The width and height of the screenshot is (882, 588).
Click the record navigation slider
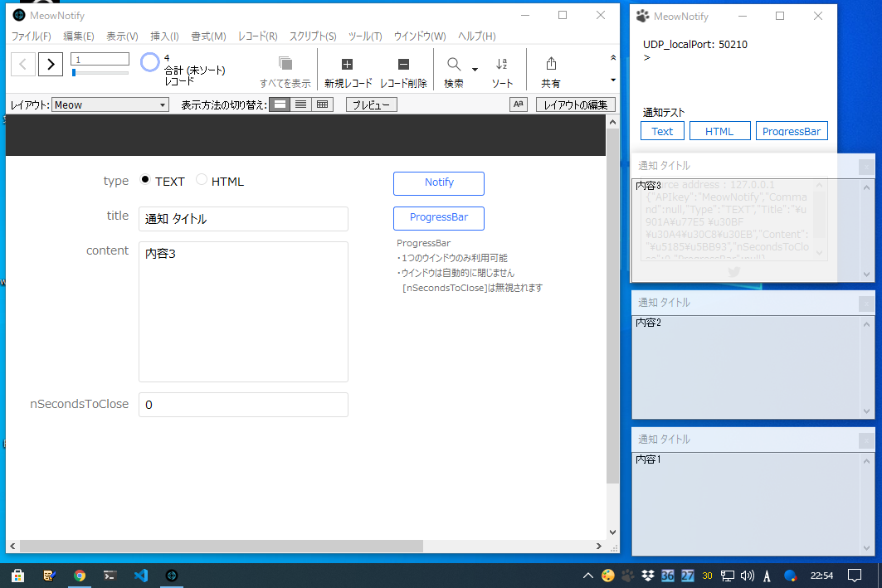click(x=100, y=72)
